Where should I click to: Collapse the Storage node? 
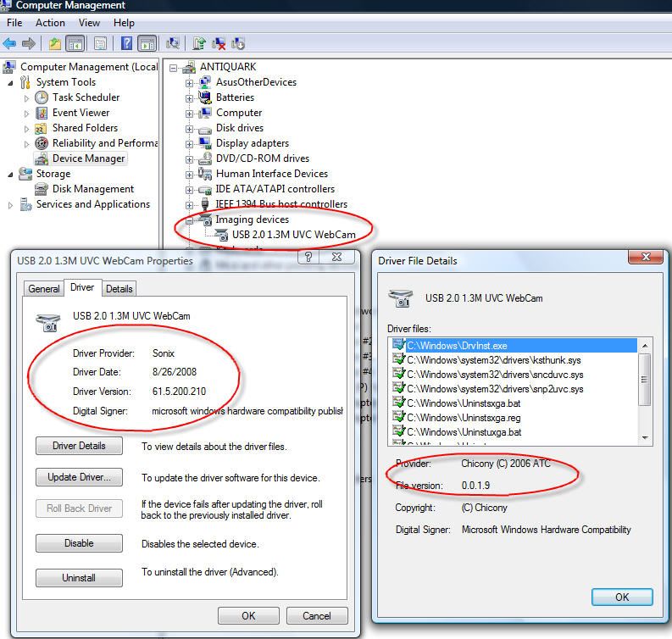point(10,175)
